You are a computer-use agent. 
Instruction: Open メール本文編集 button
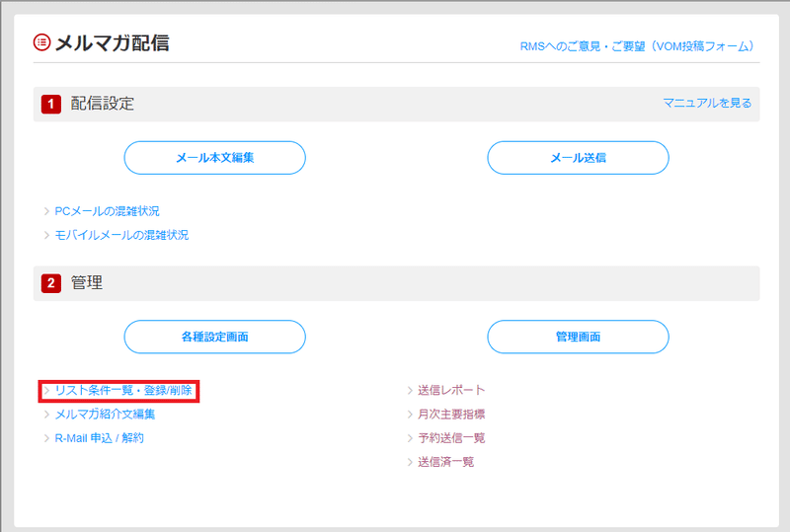click(x=214, y=158)
